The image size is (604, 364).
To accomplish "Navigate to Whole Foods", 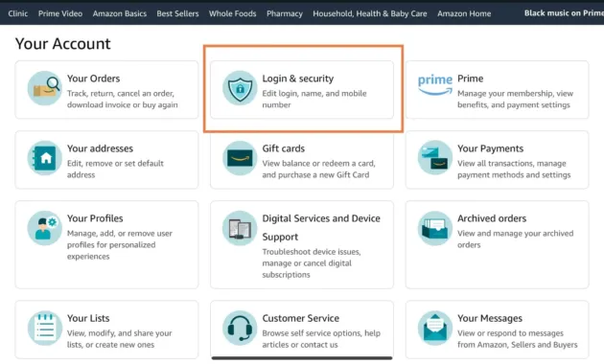I will click(232, 13).
